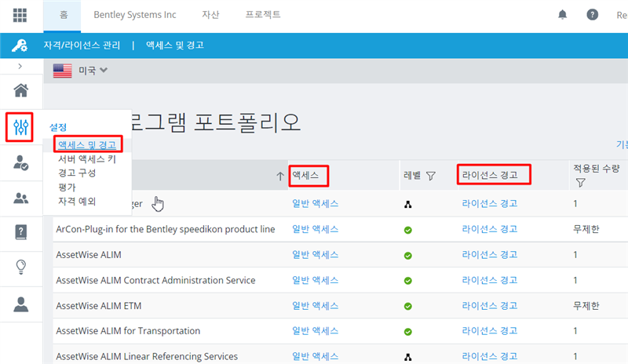Open the user group sidebar icon

pos(21,198)
